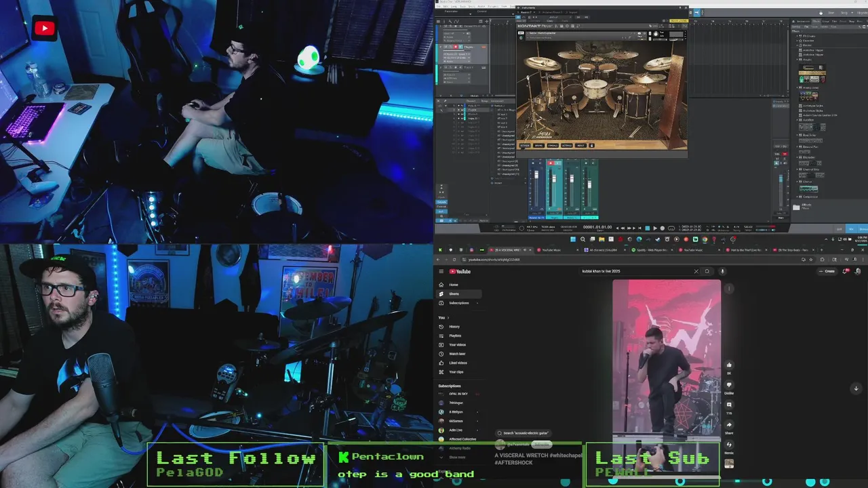
Task: Switch to Hail to the Thief tab
Action: 748,250
